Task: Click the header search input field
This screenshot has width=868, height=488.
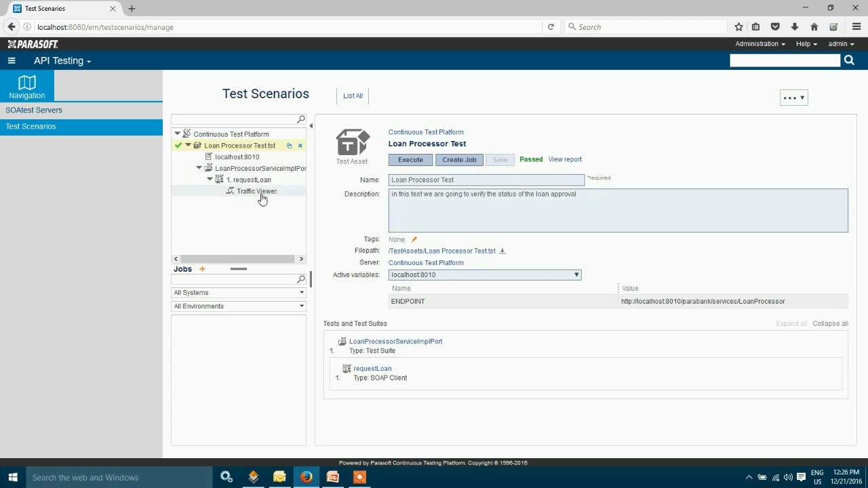Action: point(785,60)
